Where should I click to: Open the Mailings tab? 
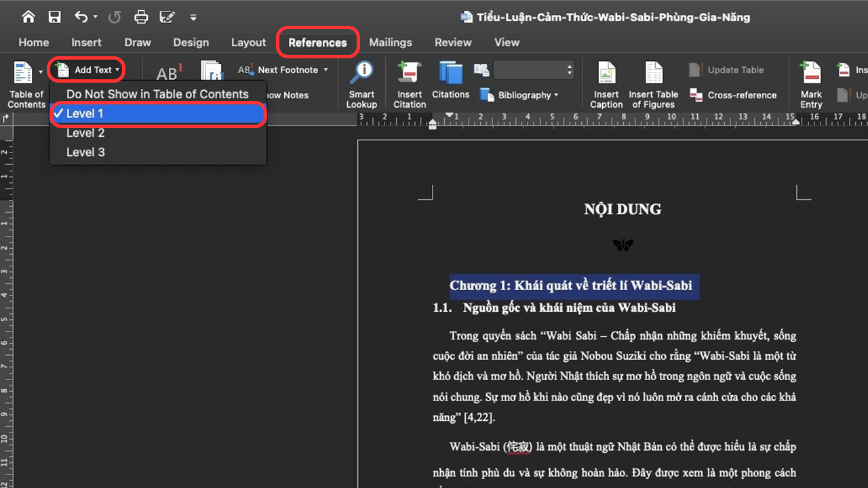coord(391,42)
